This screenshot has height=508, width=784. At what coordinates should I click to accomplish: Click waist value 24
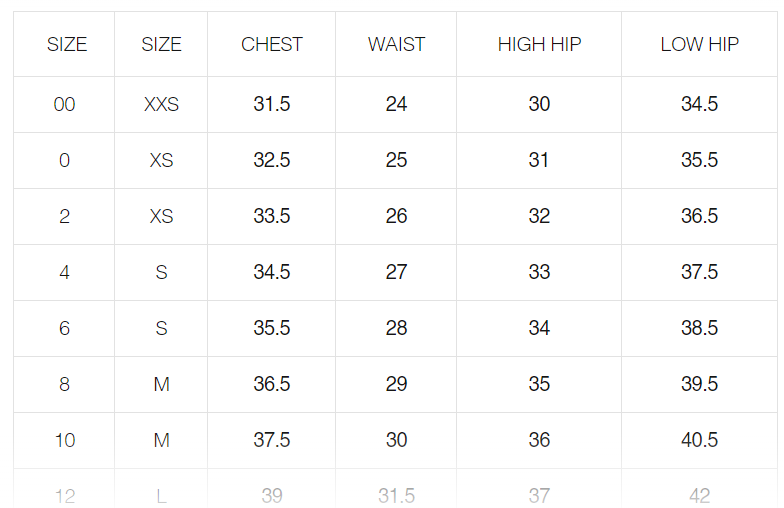(x=396, y=105)
